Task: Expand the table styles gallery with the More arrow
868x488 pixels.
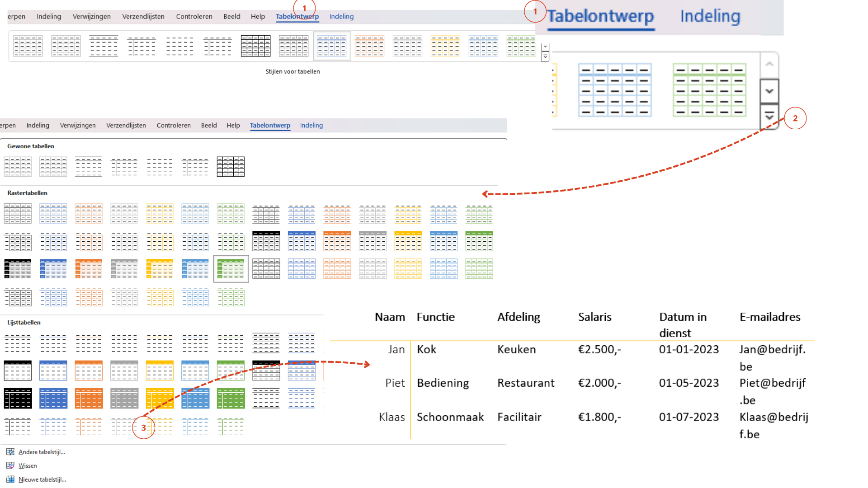Action: 545,56
